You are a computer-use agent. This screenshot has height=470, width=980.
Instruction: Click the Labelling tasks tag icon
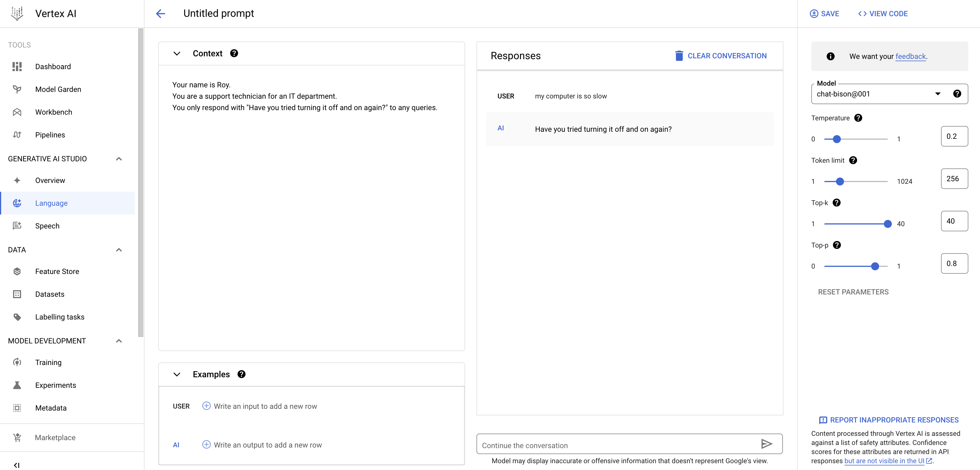(17, 317)
